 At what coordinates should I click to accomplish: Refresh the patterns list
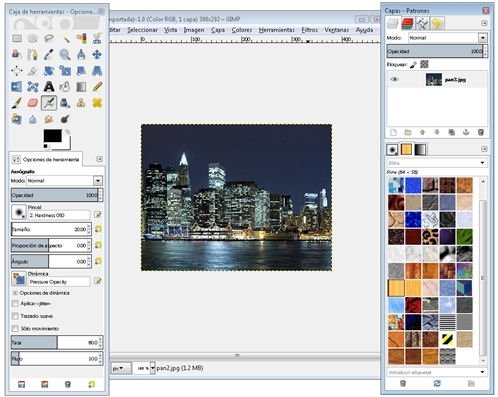pos(437,384)
